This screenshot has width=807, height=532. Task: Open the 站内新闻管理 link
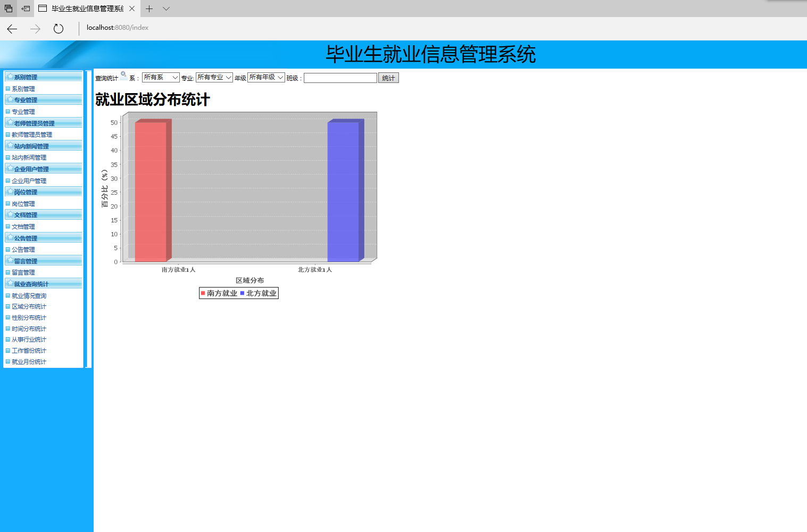click(x=29, y=157)
